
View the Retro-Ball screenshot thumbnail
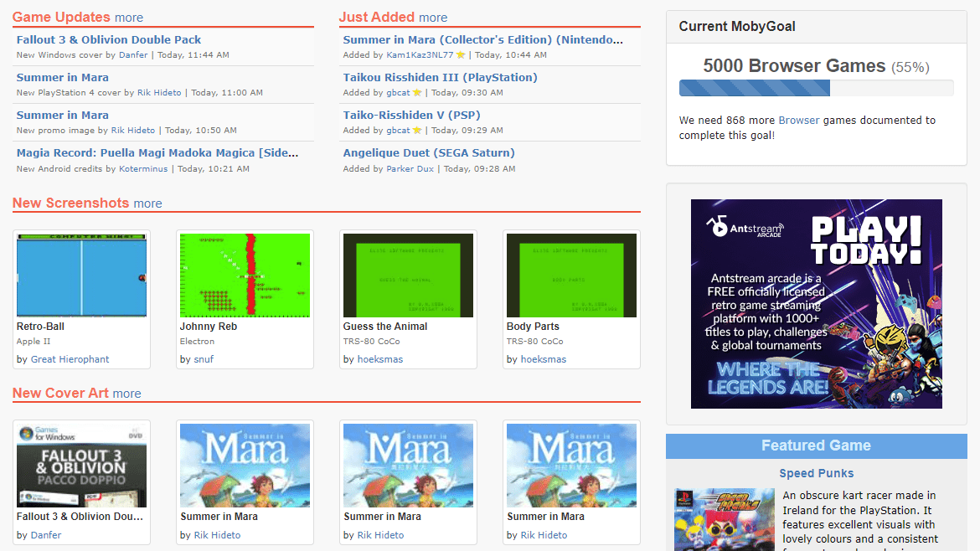tap(81, 275)
